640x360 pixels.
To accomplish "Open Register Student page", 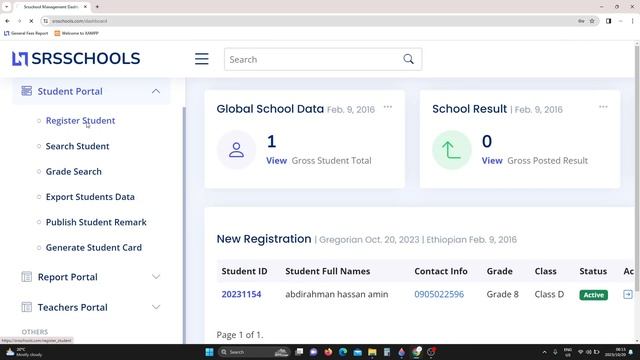I will point(80,121).
